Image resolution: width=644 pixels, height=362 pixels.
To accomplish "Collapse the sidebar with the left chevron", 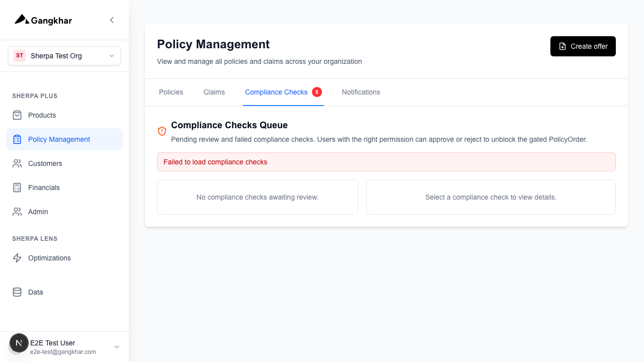I will pos(112,20).
